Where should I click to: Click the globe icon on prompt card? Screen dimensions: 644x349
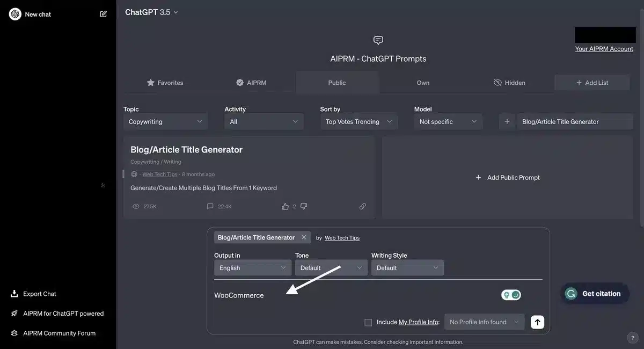(134, 174)
